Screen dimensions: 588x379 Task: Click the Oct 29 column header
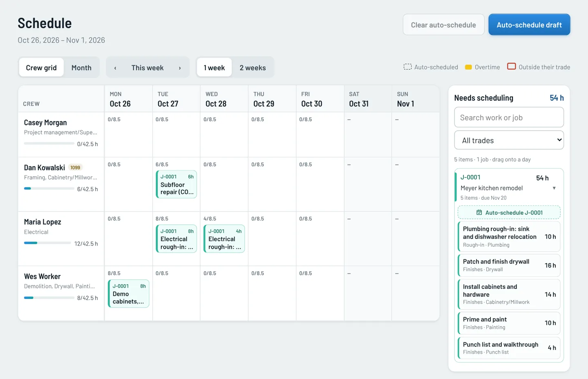(x=272, y=99)
